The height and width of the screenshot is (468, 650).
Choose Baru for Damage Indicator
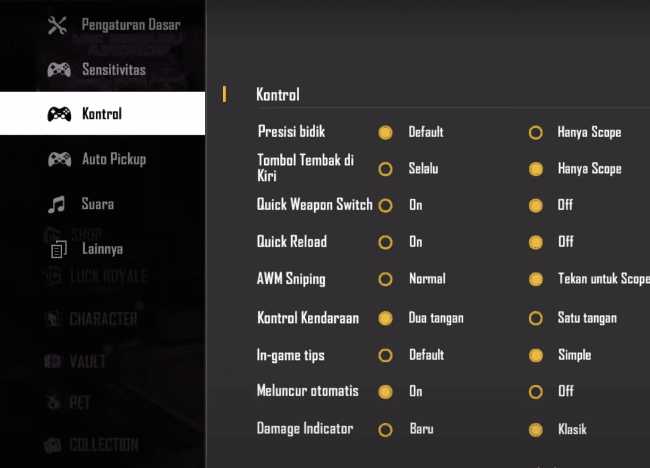pos(385,430)
